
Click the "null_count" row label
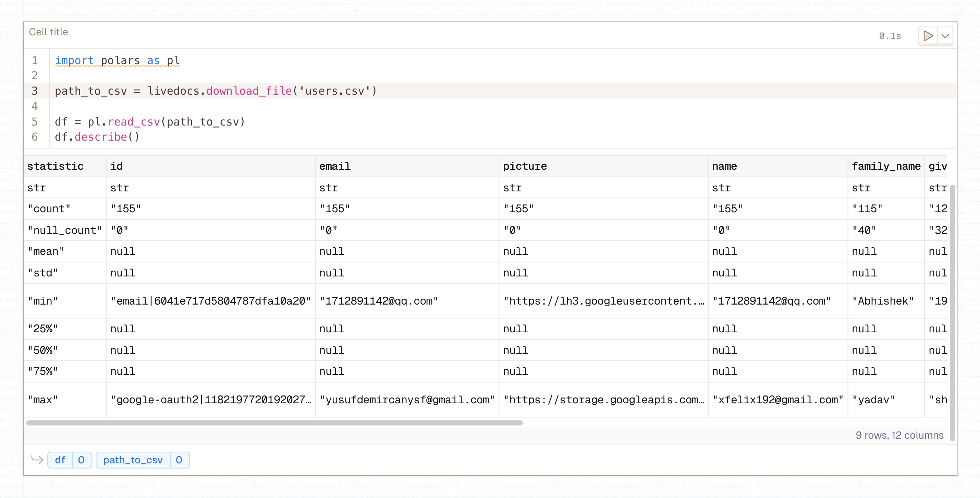tap(65, 230)
